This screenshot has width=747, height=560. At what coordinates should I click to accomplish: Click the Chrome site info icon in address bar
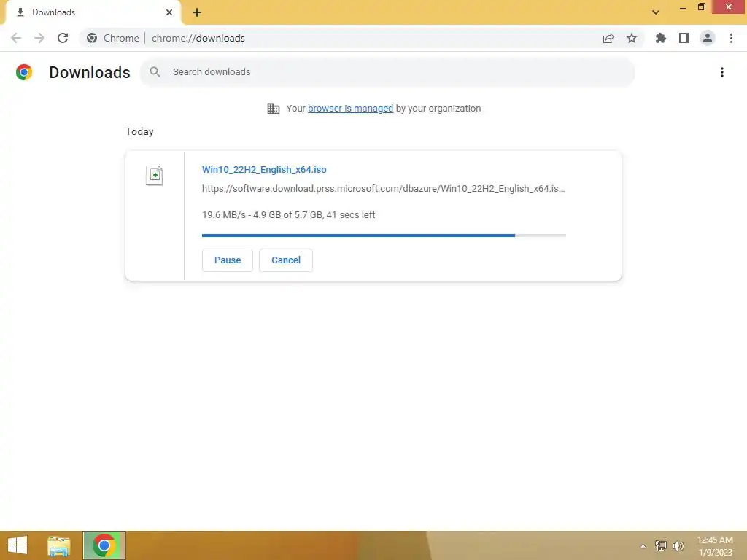click(92, 38)
